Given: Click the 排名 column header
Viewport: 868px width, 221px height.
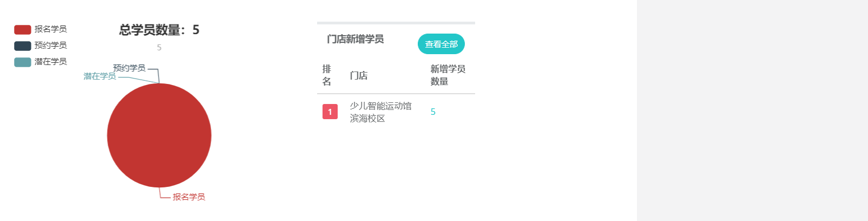Looking at the screenshot, I should (x=327, y=75).
